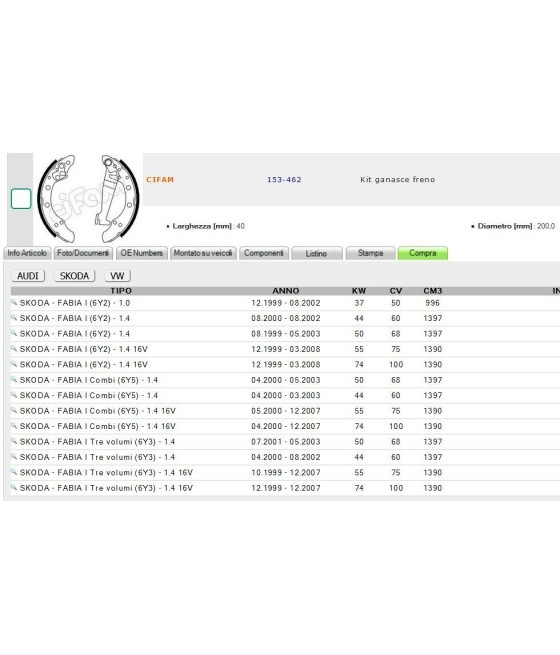The height and width of the screenshot is (655, 560).
Task: Click magnifier for last Tre volumi 1.4 16V row
Action: (x=14, y=488)
